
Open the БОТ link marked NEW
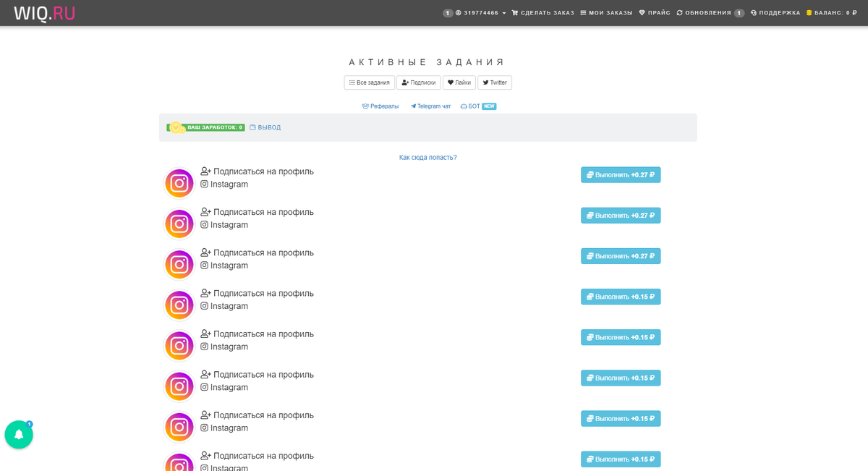[x=478, y=106]
